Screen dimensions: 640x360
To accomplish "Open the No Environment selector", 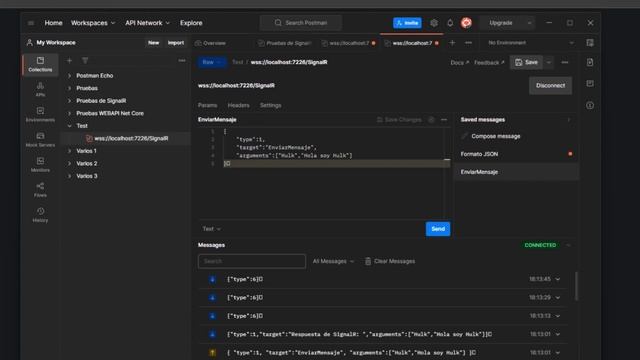I will [531, 43].
